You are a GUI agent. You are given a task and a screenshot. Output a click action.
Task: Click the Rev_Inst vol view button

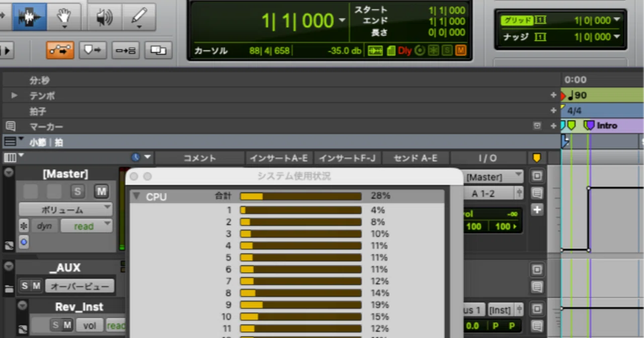[x=90, y=325]
